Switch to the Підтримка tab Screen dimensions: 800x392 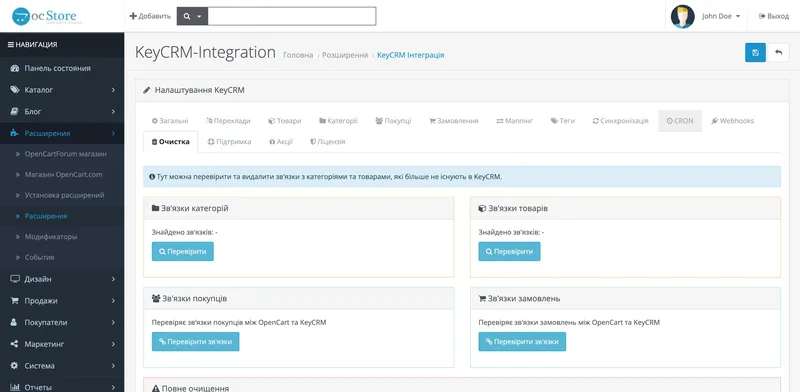click(x=230, y=142)
